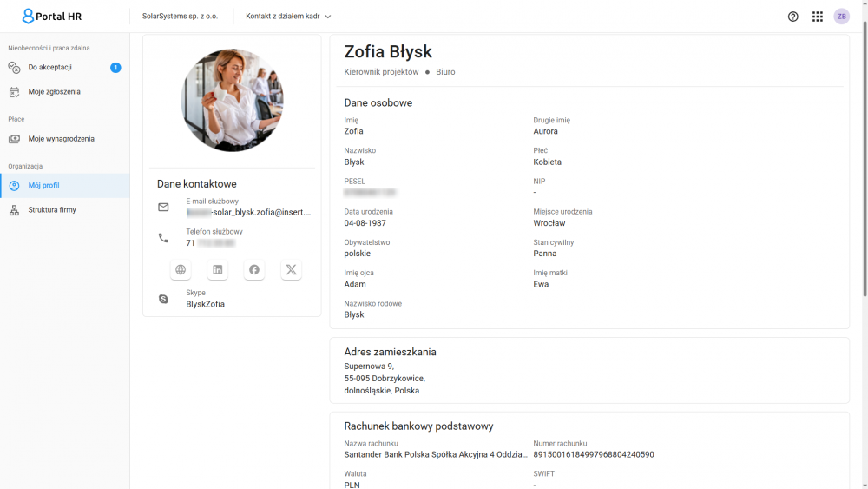
Task: Click the Facebook icon button
Action: pyautogui.click(x=254, y=270)
